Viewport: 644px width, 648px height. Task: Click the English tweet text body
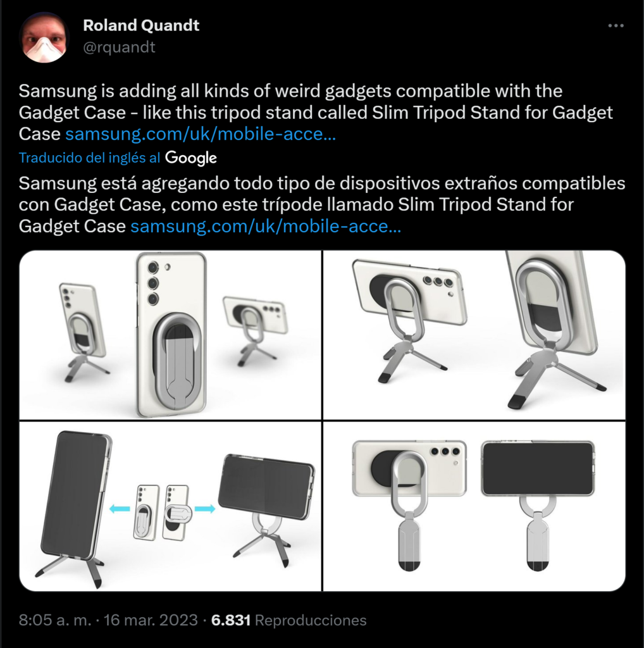(316, 113)
